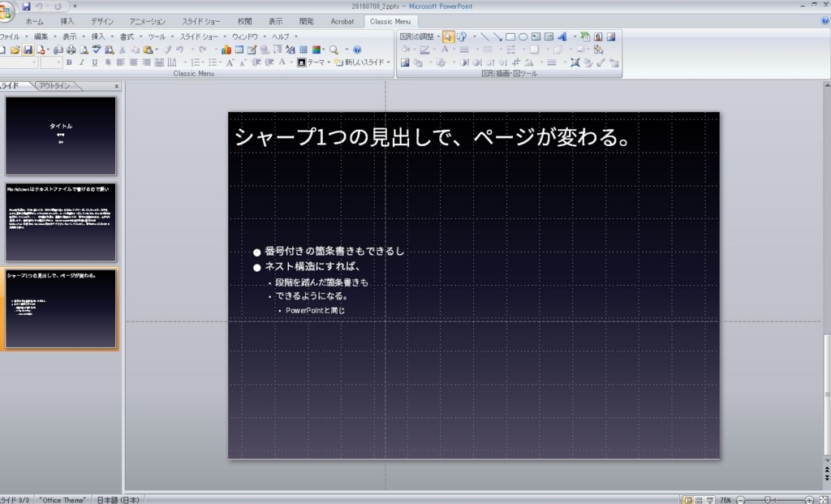Click the zoom slider handle in status bar
This screenshot has height=504, width=831.
(768, 500)
